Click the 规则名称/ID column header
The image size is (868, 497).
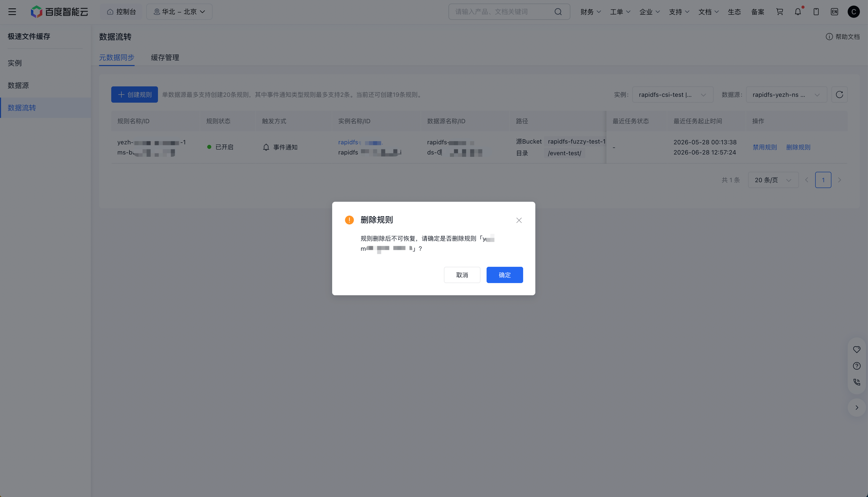133,121
